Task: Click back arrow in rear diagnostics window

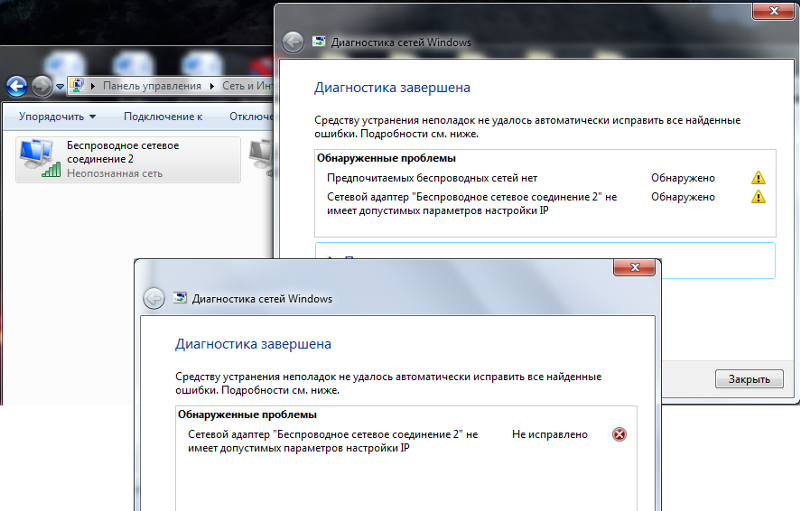Action: [x=293, y=42]
